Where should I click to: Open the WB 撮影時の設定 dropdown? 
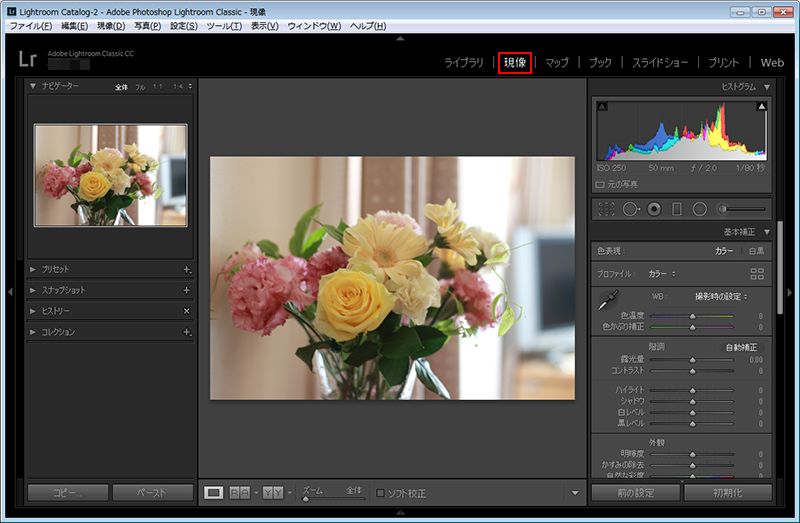click(x=721, y=296)
